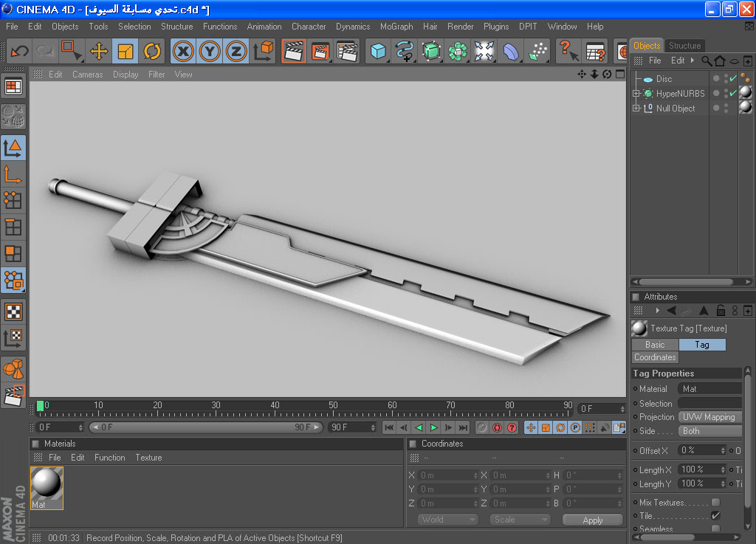Go to the start of the animation
Screen dimensions: 756x544
coord(389,427)
